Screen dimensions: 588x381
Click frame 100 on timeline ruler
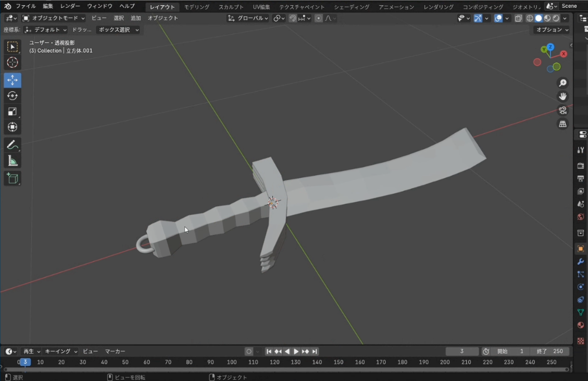[x=232, y=362]
